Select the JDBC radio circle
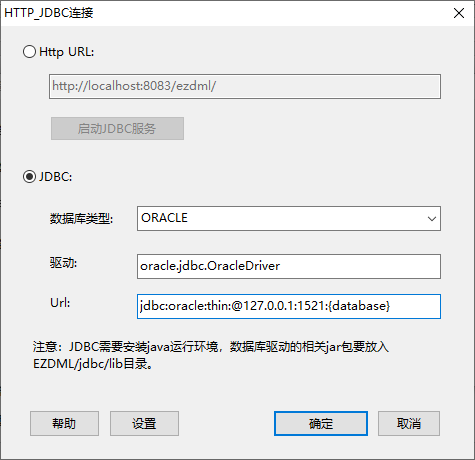This screenshot has width=475, height=460. pos(29,177)
